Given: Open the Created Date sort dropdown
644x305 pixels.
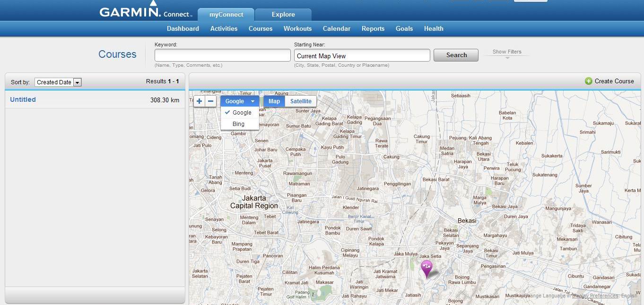Looking at the screenshot, I should [x=58, y=82].
